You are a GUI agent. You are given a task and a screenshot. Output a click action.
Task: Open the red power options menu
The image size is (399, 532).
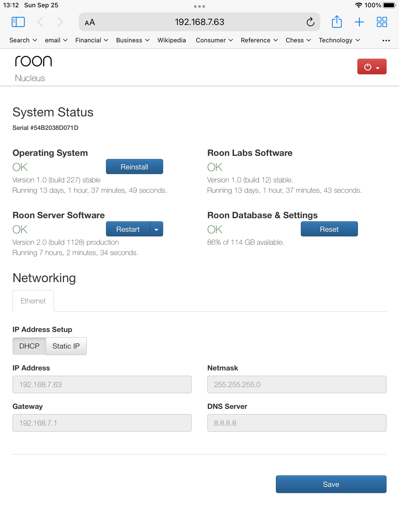point(372,67)
